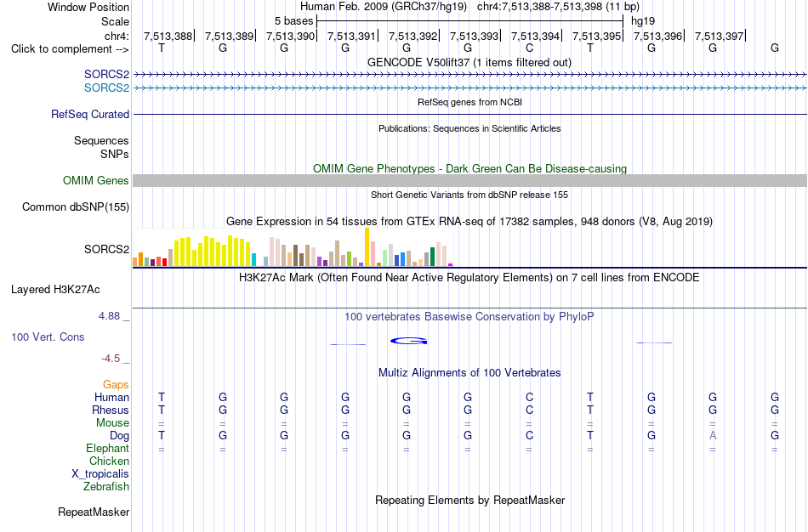Click the faded A base in Dog row
808x532 pixels.
(713, 436)
